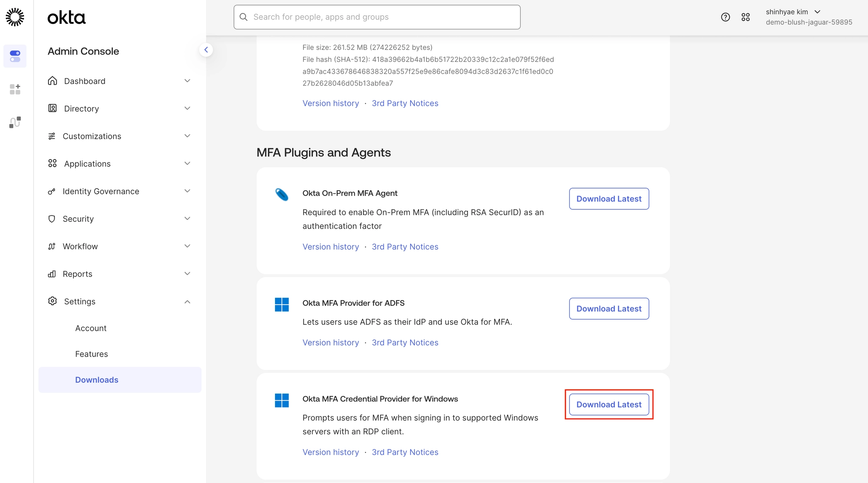Image resolution: width=868 pixels, height=483 pixels.
Task: Click the Windows logo for MFA Credential Provider
Action: click(282, 400)
